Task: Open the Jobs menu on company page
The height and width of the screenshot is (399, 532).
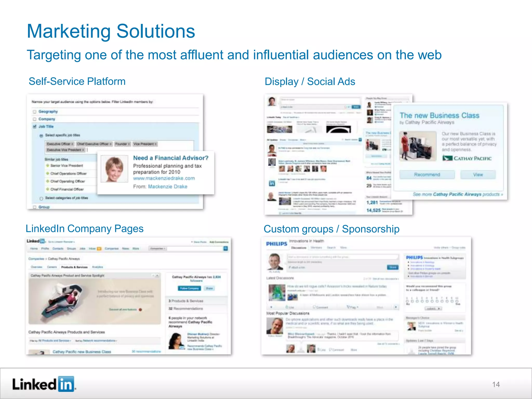Action: pyautogui.click(x=82, y=249)
